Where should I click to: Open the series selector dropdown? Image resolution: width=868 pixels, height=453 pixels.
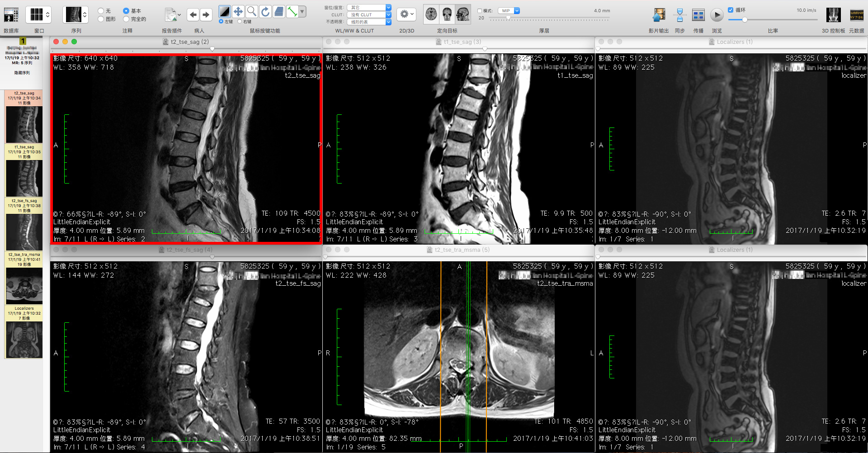(75, 15)
